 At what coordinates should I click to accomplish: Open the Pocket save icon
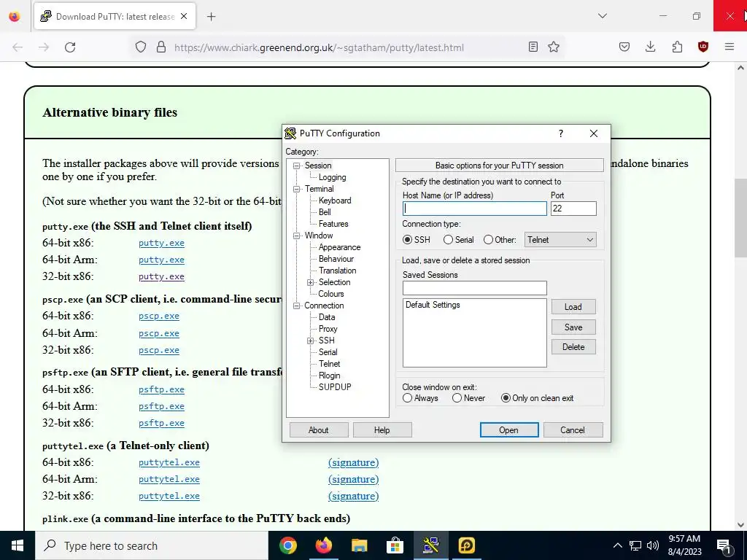(624, 47)
